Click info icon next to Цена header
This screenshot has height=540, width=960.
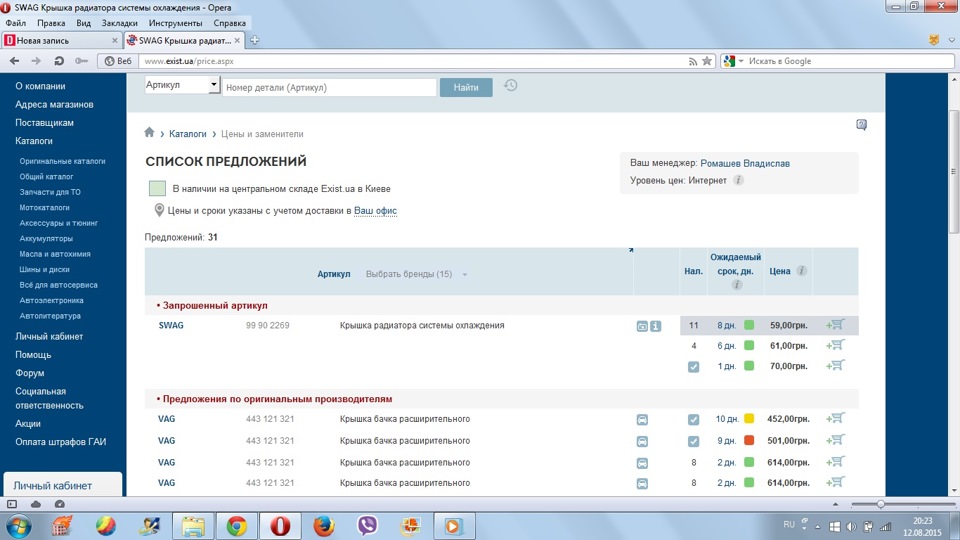pyautogui.click(x=801, y=271)
